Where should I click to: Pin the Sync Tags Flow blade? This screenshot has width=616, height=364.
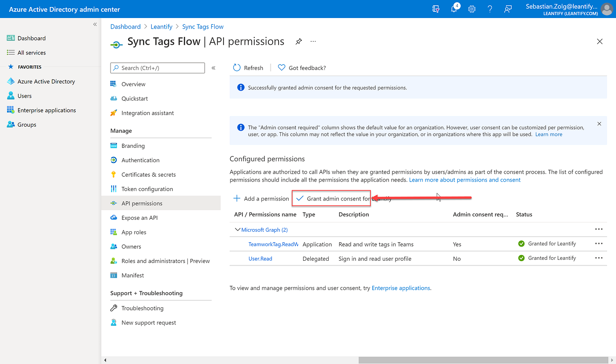coord(299,41)
